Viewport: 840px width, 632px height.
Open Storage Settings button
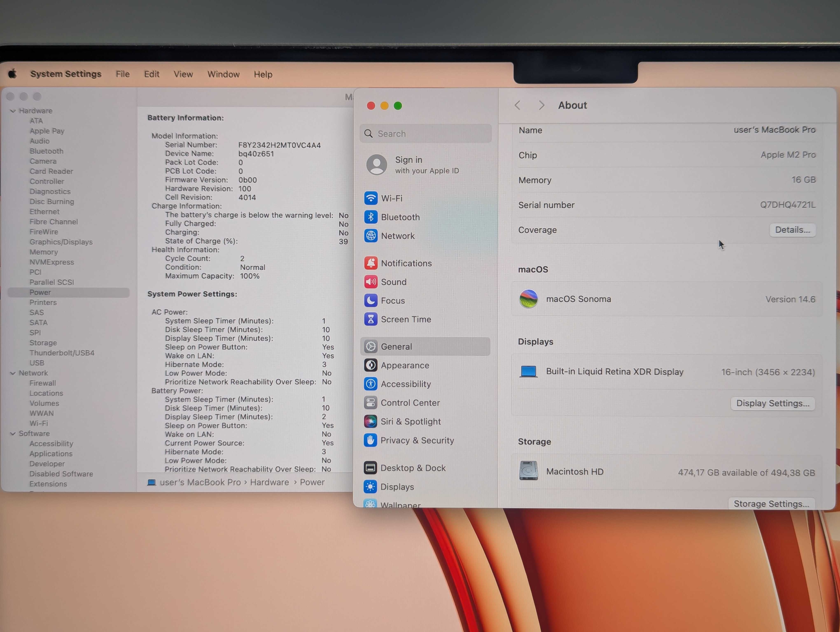pos(772,503)
